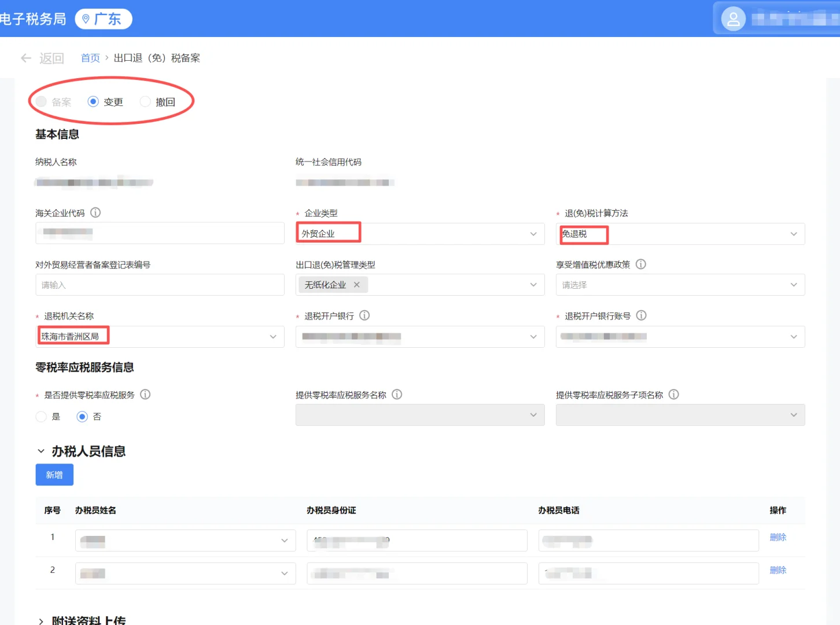
Task: Expand the 附送资料上传 section
Action: (40, 620)
